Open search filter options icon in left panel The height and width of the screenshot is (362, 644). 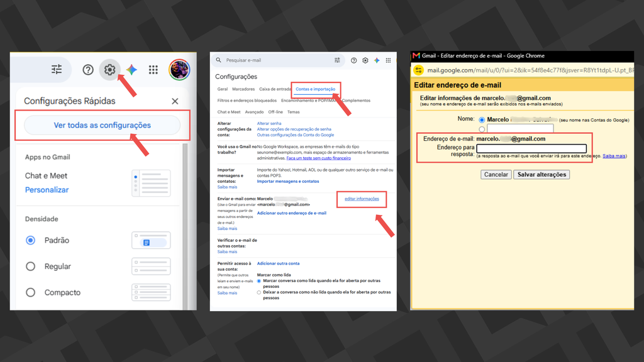57,69
